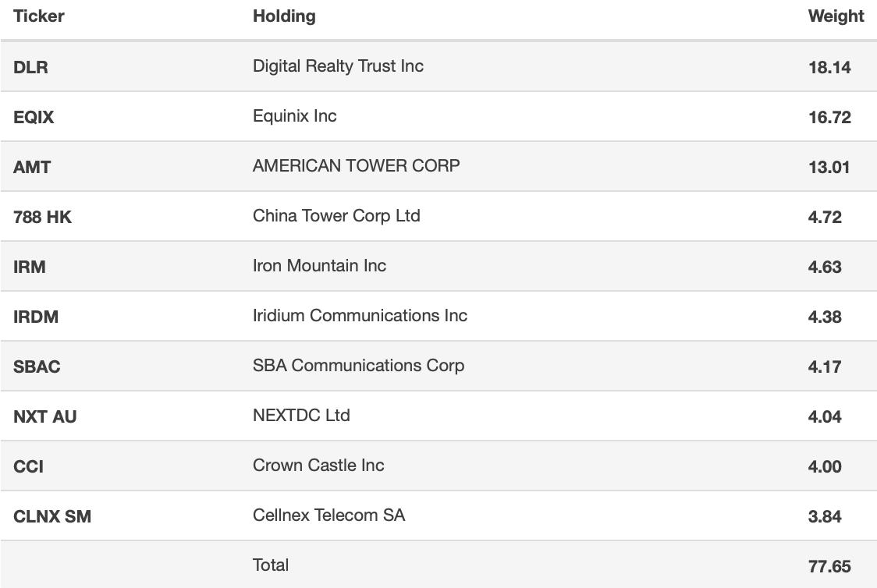Click the Ticker column header

[38, 16]
